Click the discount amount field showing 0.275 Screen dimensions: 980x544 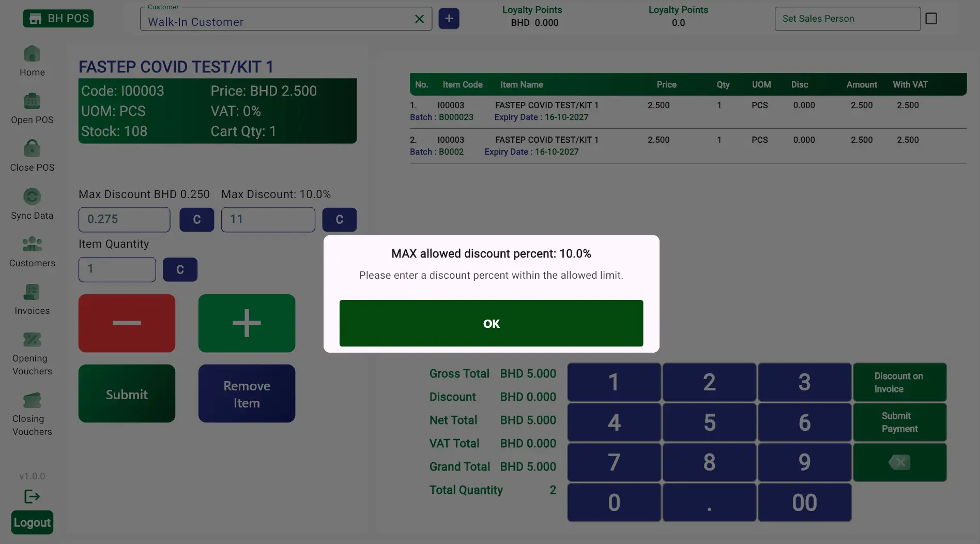click(124, 219)
